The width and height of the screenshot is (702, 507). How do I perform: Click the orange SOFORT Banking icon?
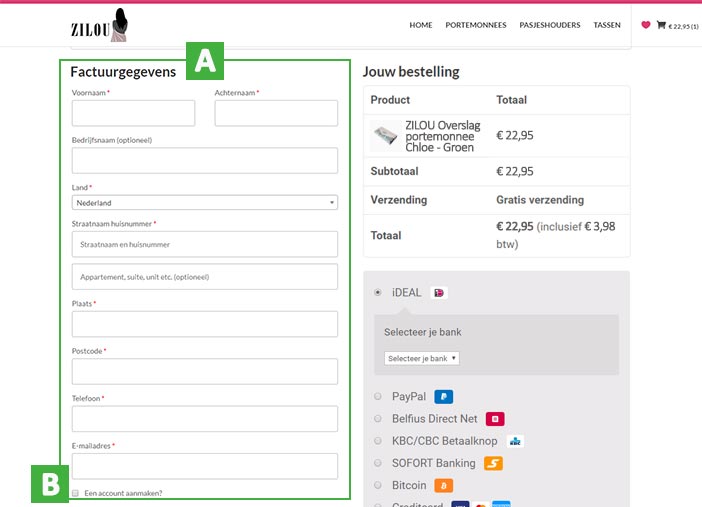pyautogui.click(x=493, y=463)
